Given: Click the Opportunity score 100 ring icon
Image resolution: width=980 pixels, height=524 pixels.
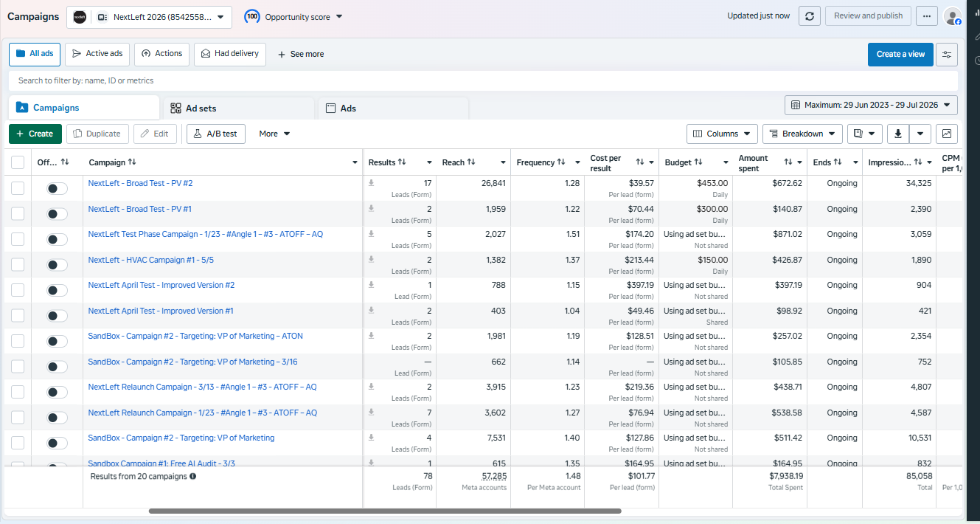Looking at the screenshot, I should (252, 16).
